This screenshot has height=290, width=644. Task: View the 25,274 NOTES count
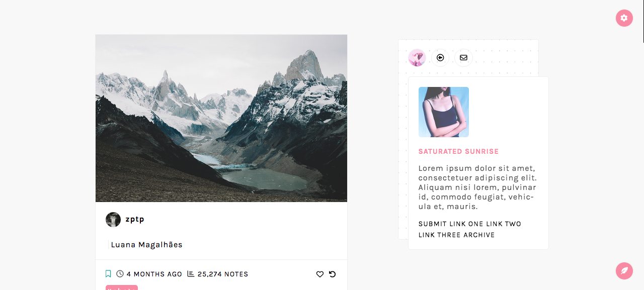point(223,274)
